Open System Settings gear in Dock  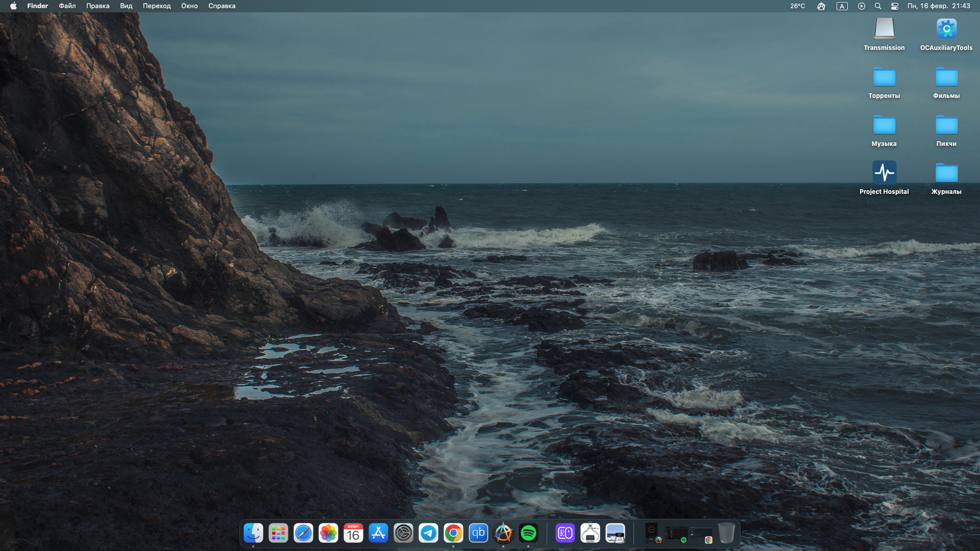point(403,533)
